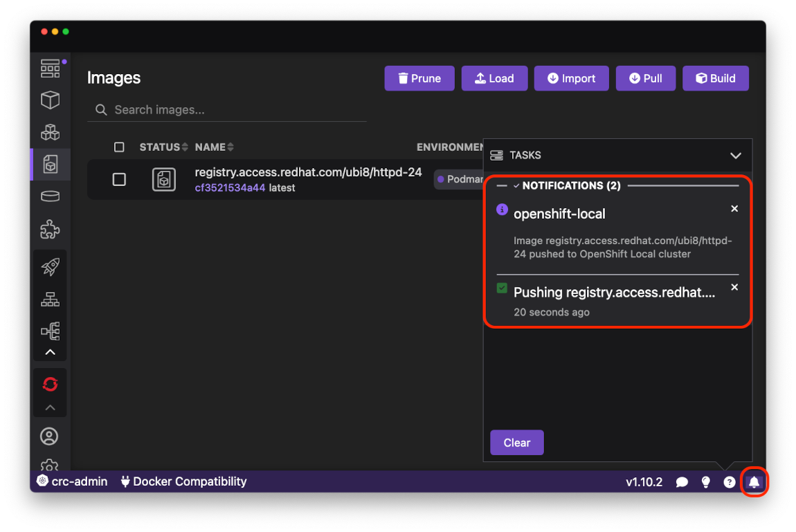Click the Environment column header
This screenshot has width=796, height=532.
[450, 147]
